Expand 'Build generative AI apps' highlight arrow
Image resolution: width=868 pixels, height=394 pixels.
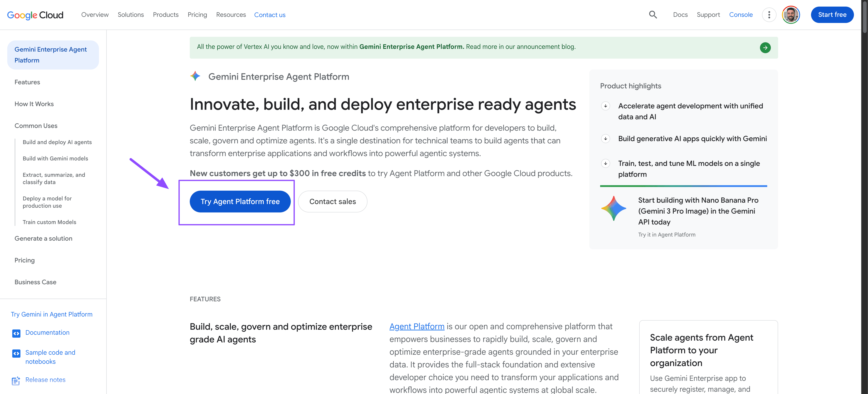pos(606,139)
